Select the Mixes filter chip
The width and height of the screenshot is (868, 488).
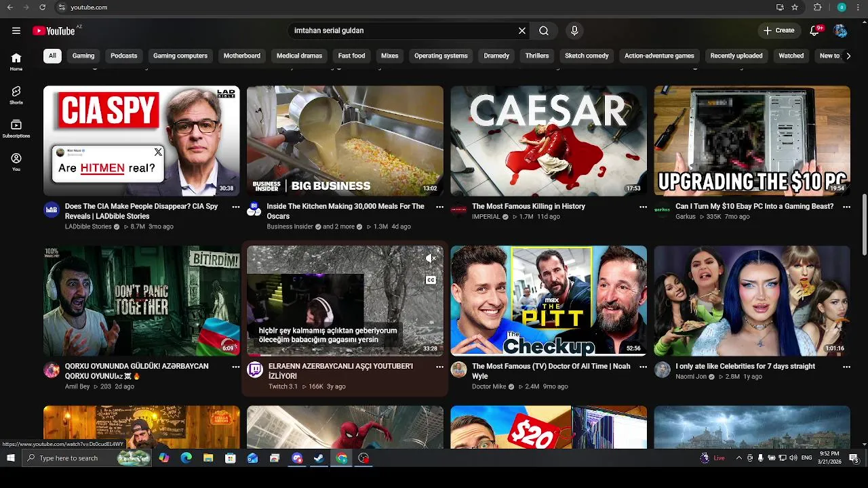point(389,56)
